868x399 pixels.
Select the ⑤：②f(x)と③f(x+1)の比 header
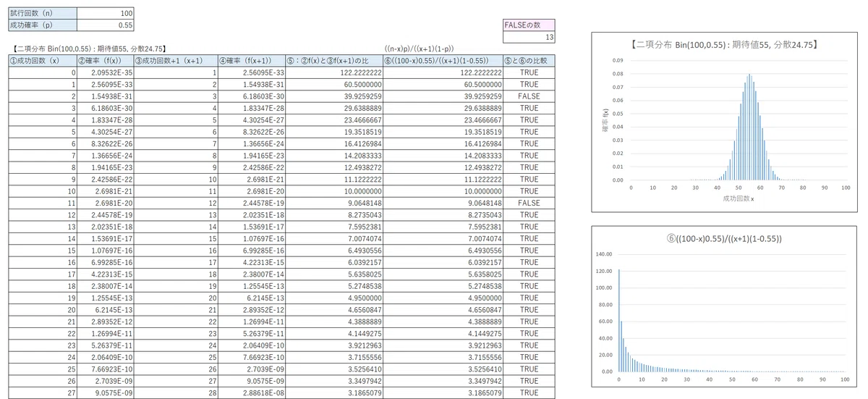[334, 61]
